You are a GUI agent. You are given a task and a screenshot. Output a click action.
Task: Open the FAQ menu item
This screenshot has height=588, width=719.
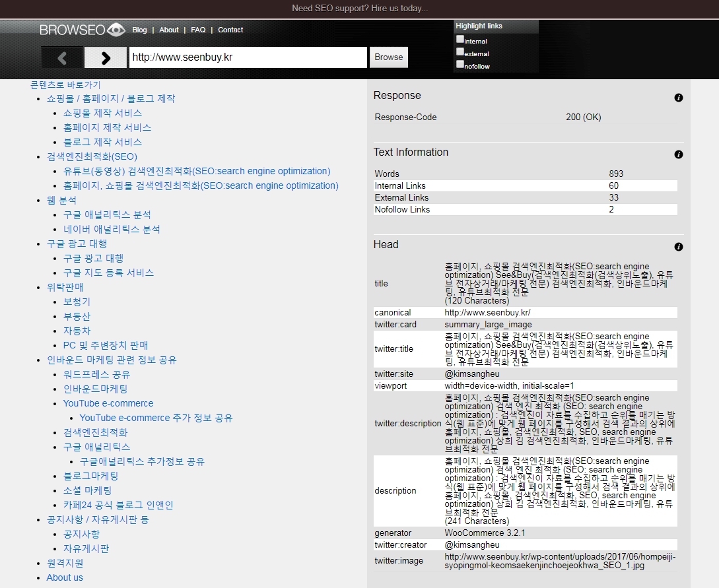198,30
